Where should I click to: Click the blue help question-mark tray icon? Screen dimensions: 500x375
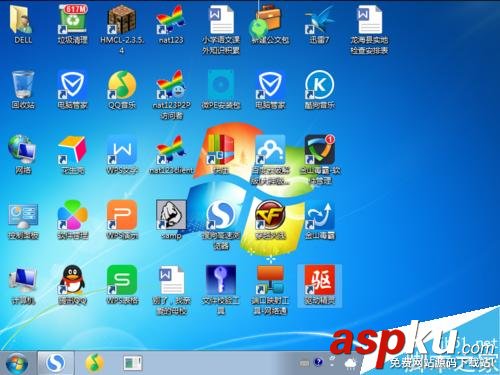point(318,362)
